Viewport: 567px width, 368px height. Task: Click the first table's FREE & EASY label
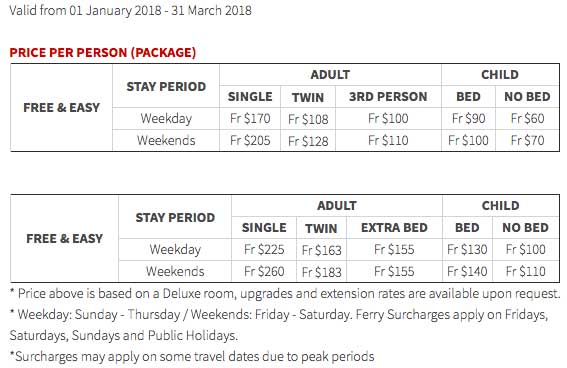[x=61, y=108]
